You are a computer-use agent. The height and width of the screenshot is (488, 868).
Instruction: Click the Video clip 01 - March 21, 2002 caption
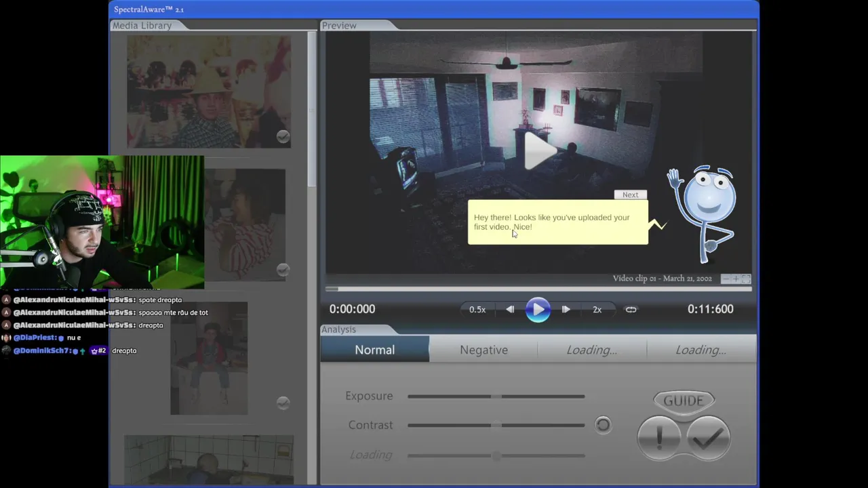pyautogui.click(x=663, y=279)
